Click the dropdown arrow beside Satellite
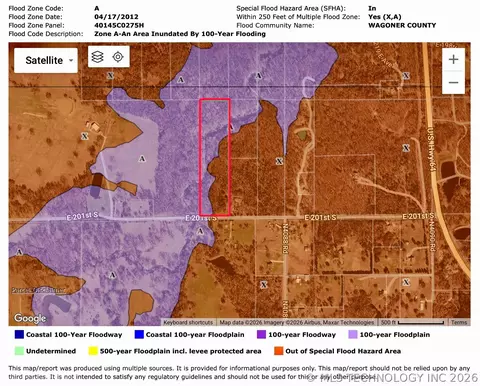480x386 pixels. 71,61
